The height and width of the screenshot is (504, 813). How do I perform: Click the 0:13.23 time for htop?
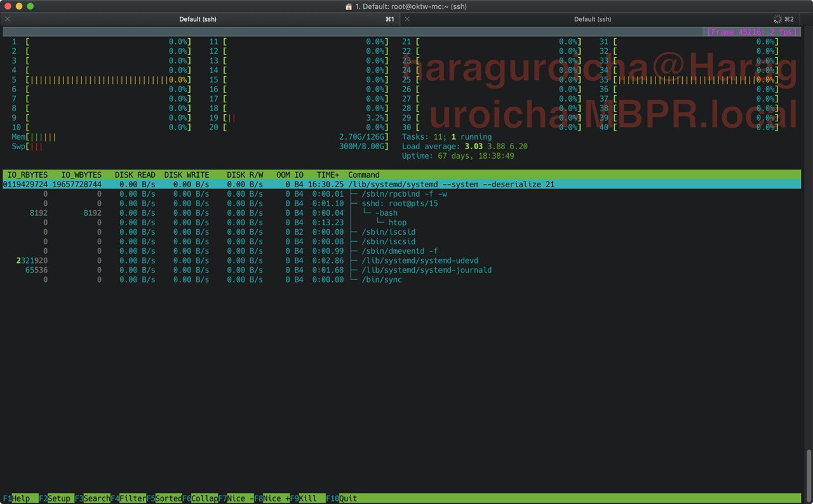tap(328, 222)
